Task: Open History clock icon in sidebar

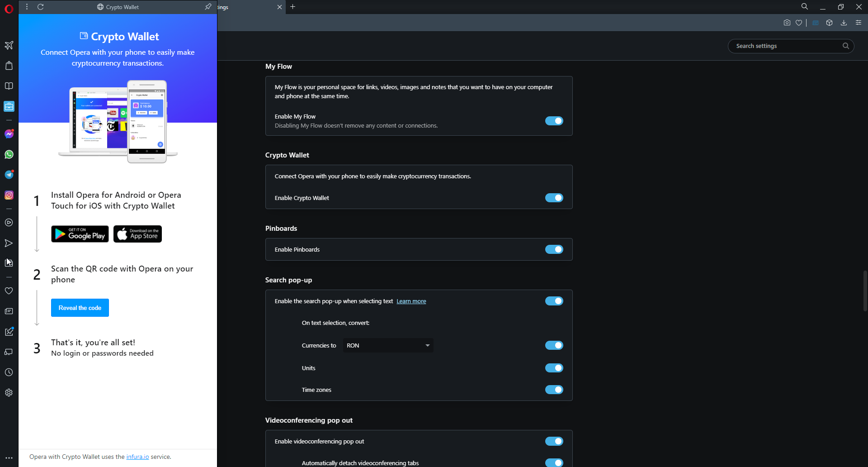Action: (9, 372)
